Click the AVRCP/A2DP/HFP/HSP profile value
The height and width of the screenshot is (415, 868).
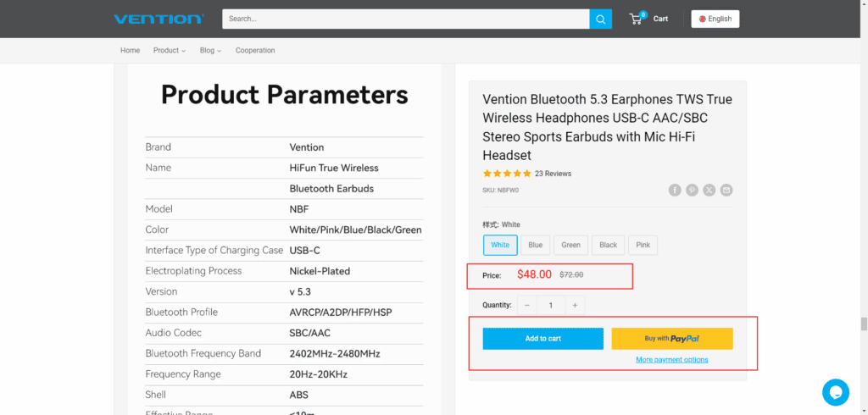pyautogui.click(x=341, y=313)
